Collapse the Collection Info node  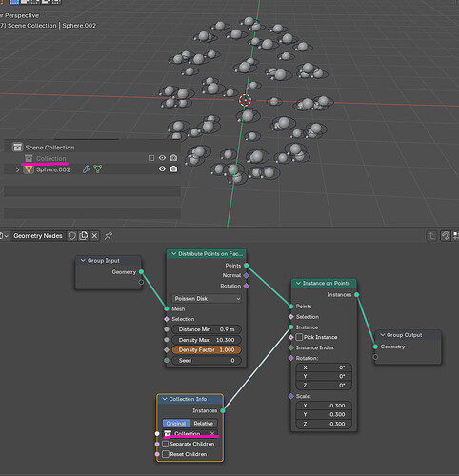(x=165, y=399)
